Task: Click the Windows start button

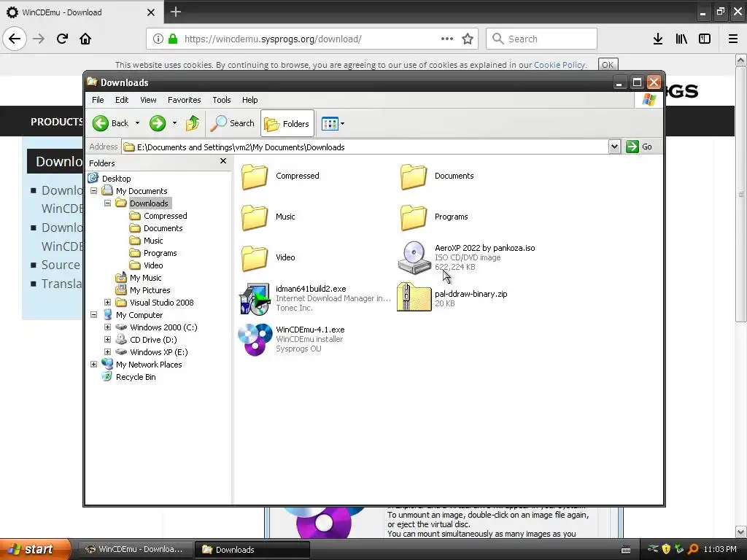Action: [34, 549]
